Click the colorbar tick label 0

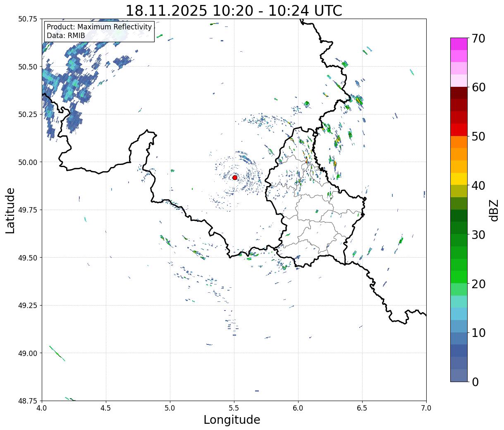pyautogui.click(x=475, y=382)
